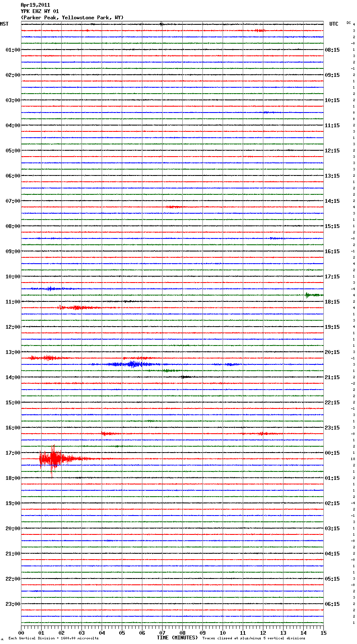
Task: Click the DC value 18 beside the 00:15 UTC row
Action: (x=354, y=459)
